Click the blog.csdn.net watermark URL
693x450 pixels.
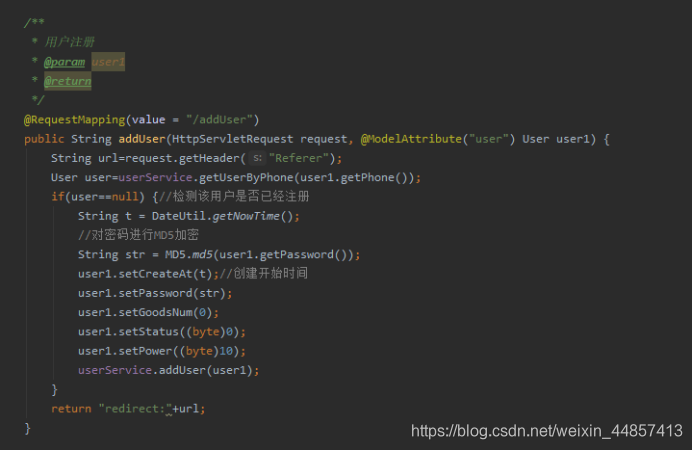point(547,431)
